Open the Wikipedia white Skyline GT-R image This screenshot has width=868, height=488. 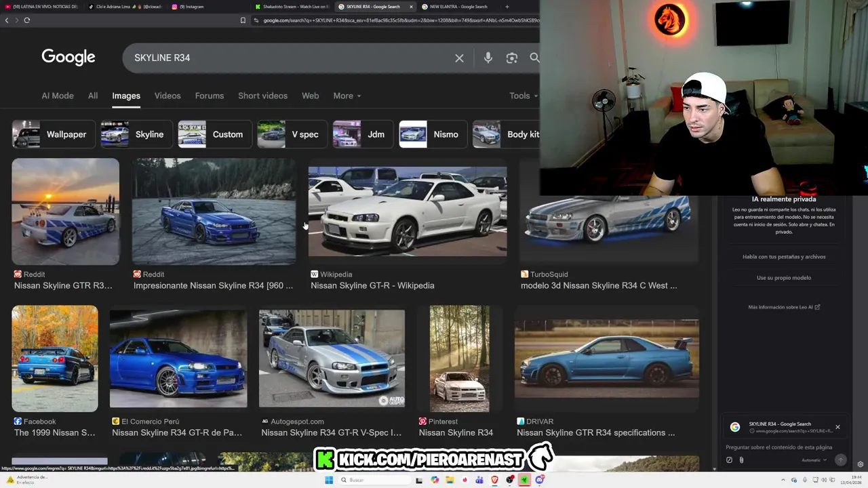click(x=408, y=211)
